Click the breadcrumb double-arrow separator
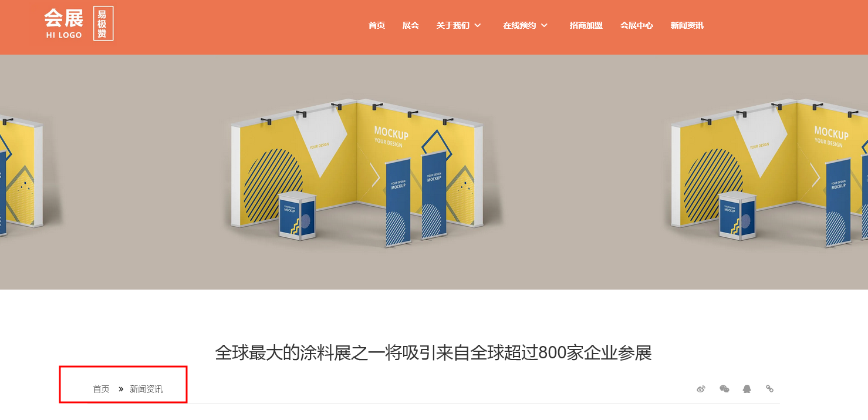The height and width of the screenshot is (420, 868). click(121, 389)
